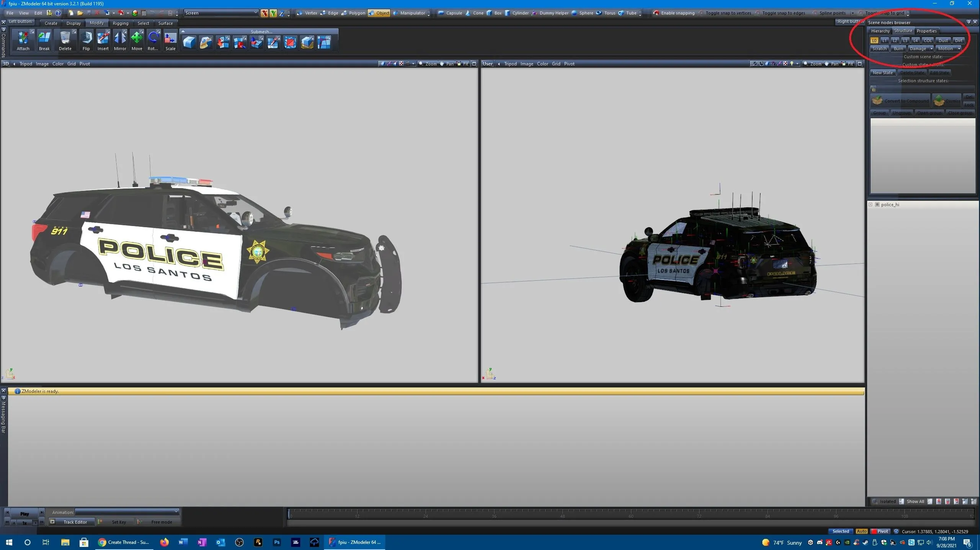Toggle the X axis constraint
Image resolution: width=980 pixels, height=550 pixels.
click(x=264, y=13)
